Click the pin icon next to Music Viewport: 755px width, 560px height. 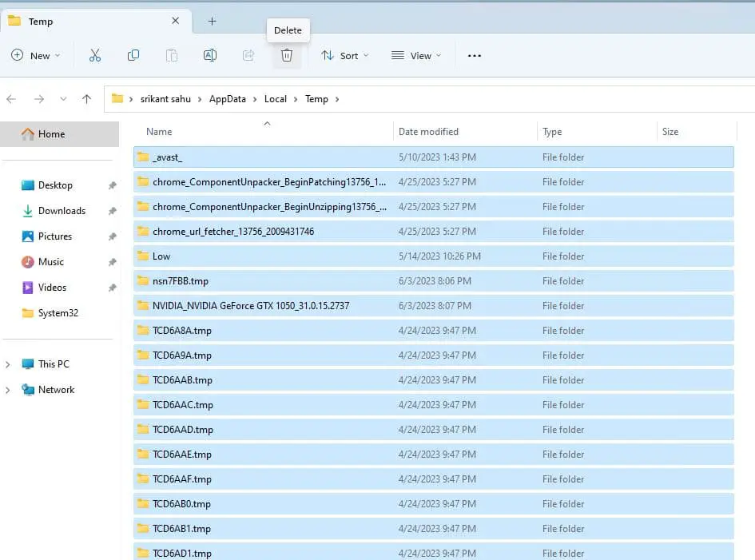tap(112, 262)
